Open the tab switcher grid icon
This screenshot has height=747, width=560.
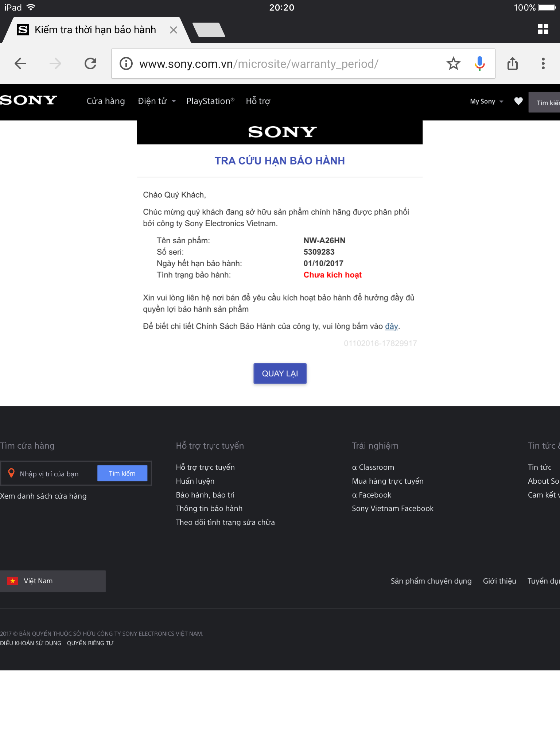543,29
